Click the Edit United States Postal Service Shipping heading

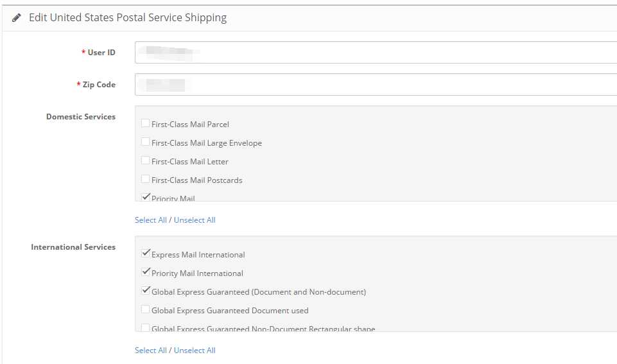128,18
